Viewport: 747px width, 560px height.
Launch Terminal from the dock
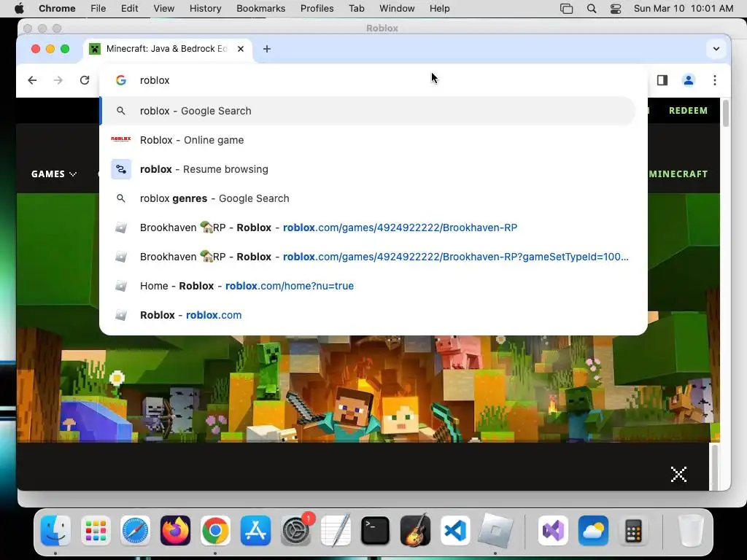(x=376, y=530)
